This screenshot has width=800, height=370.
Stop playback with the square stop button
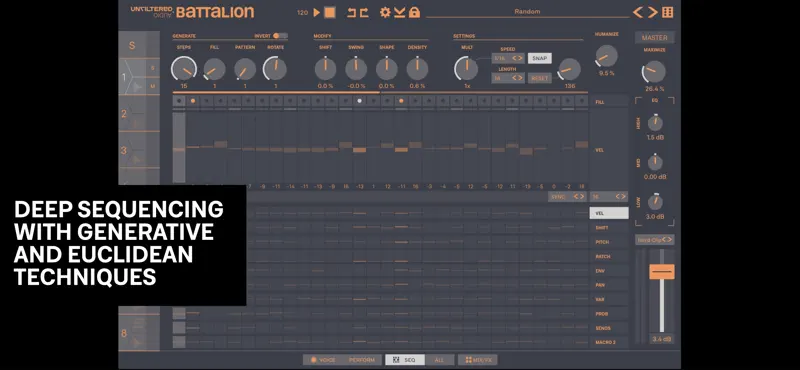coord(330,12)
